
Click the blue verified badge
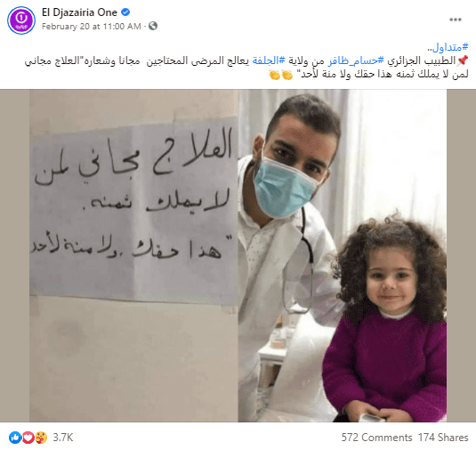pos(125,12)
